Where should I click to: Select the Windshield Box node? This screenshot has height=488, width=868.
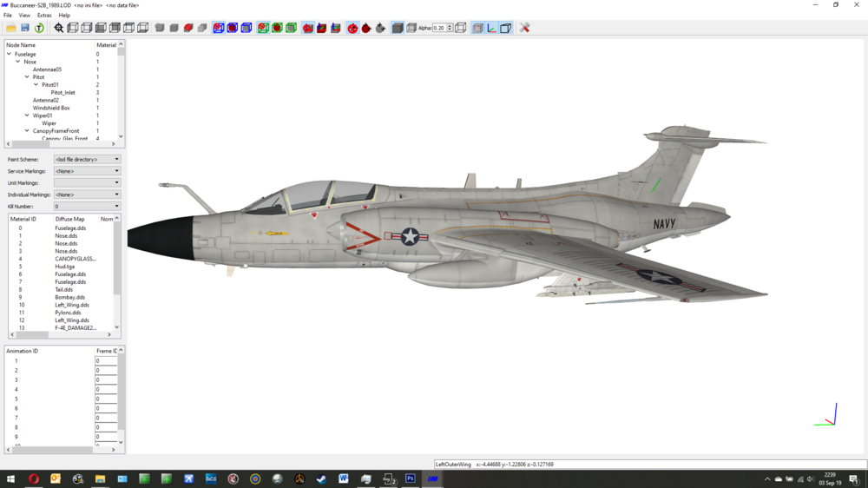pyautogui.click(x=51, y=108)
